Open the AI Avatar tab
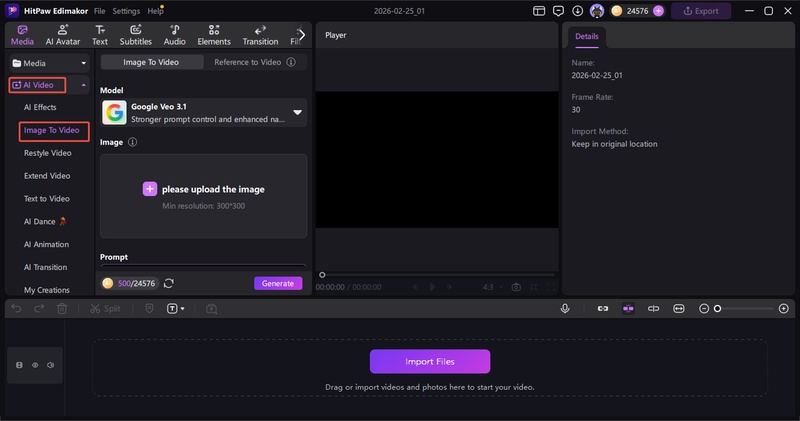The image size is (800, 421). 63,35
